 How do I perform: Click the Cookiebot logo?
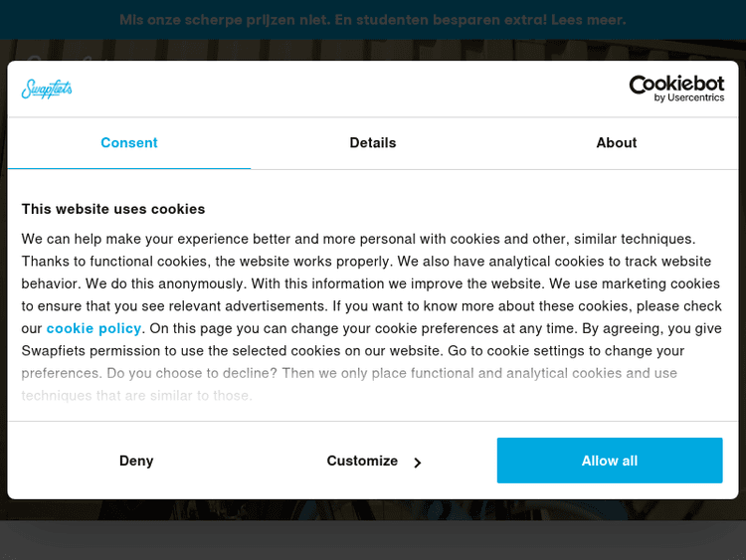[676, 85]
